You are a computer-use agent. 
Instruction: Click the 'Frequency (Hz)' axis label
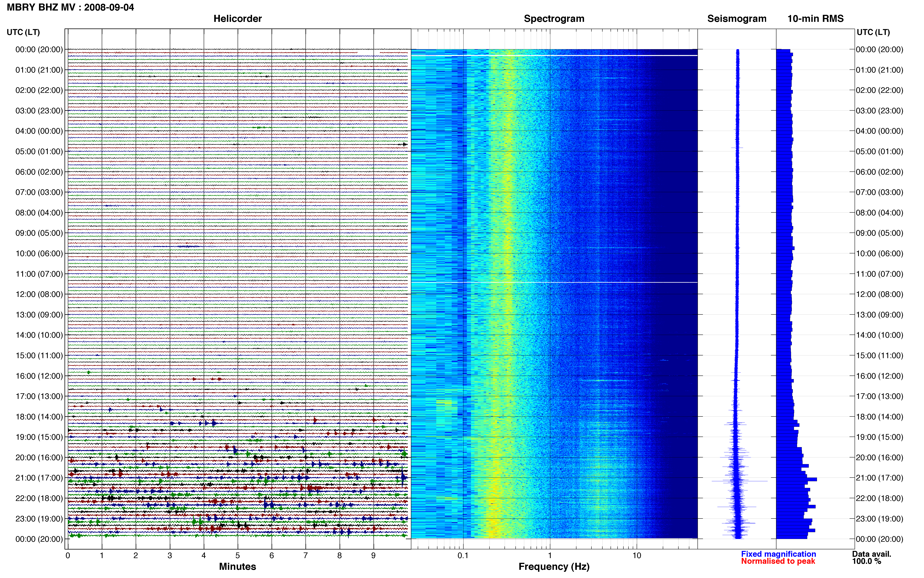[554, 566]
